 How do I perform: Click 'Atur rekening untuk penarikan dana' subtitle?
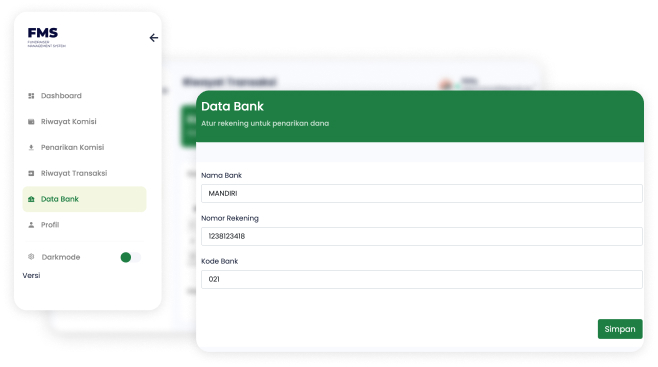pyautogui.click(x=265, y=123)
